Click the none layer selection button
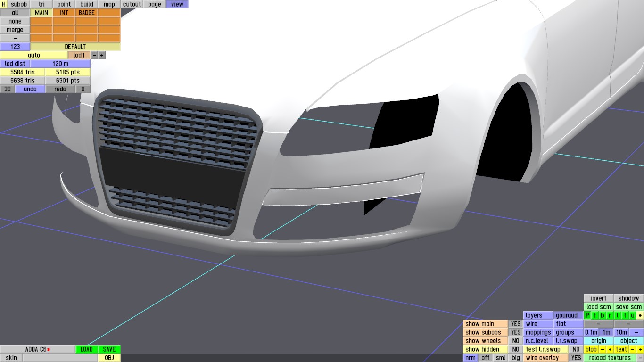 click(15, 21)
